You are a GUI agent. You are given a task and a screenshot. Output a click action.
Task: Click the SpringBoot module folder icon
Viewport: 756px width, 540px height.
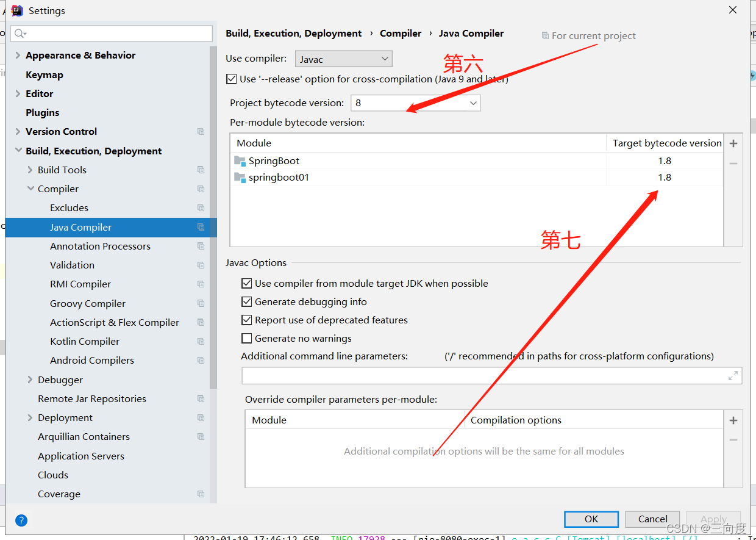point(240,161)
